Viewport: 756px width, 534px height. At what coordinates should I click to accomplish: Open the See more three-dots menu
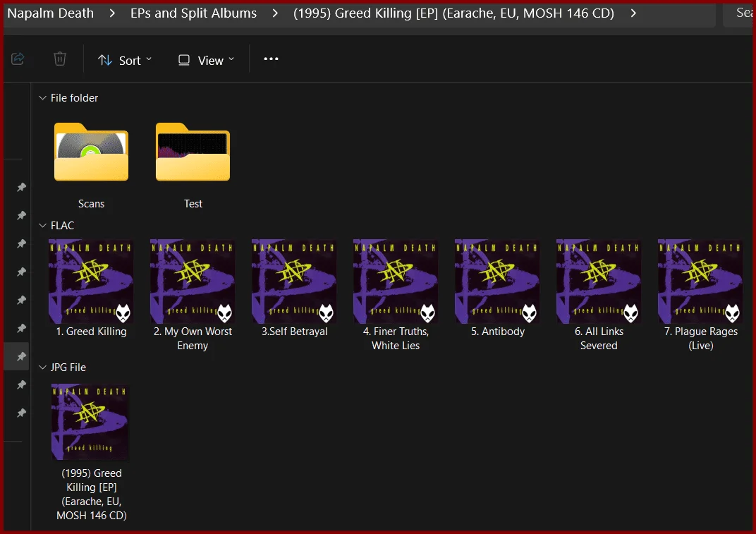271,59
